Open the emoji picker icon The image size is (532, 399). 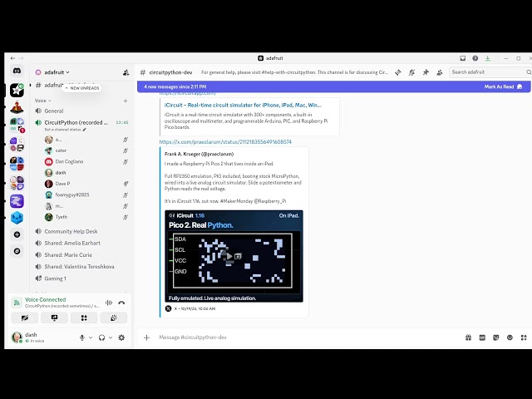pos(510,337)
